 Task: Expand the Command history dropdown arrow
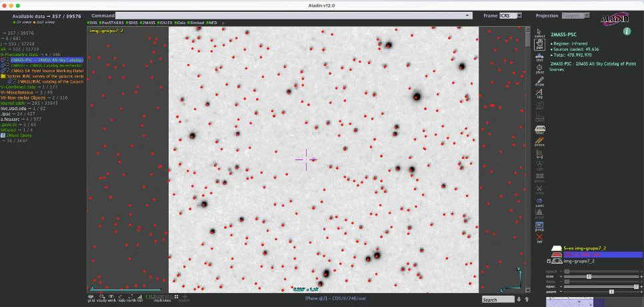coord(467,15)
